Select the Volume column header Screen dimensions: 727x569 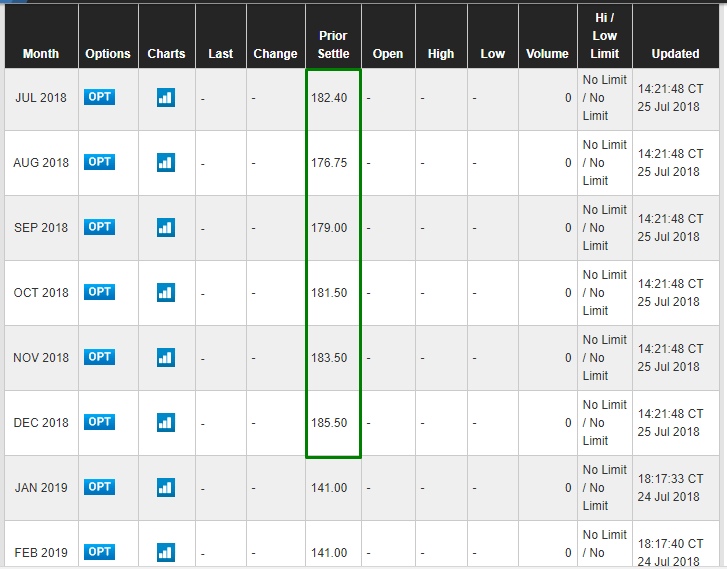tap(548, 54)
